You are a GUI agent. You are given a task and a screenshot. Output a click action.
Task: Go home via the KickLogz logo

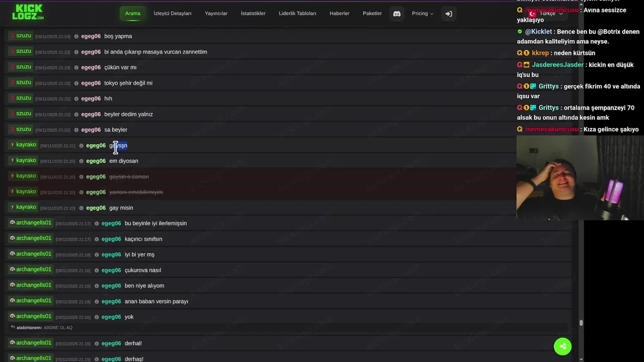pos(28,12)
